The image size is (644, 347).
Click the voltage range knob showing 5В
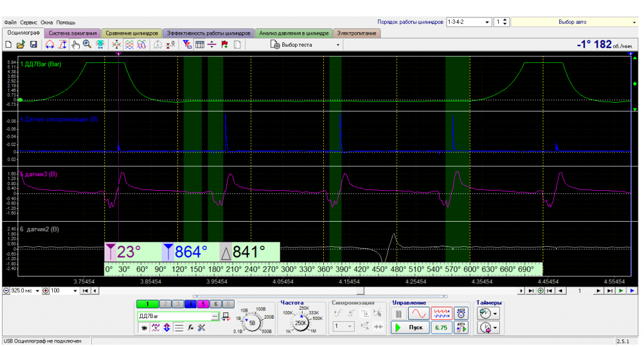[253, 322]
